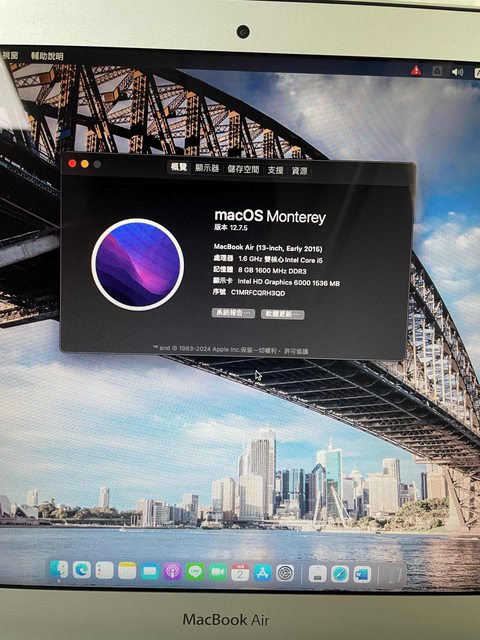This screenshot has height=640, width=480.
Task: Select the 支援 tab
Action: (276, 170)
